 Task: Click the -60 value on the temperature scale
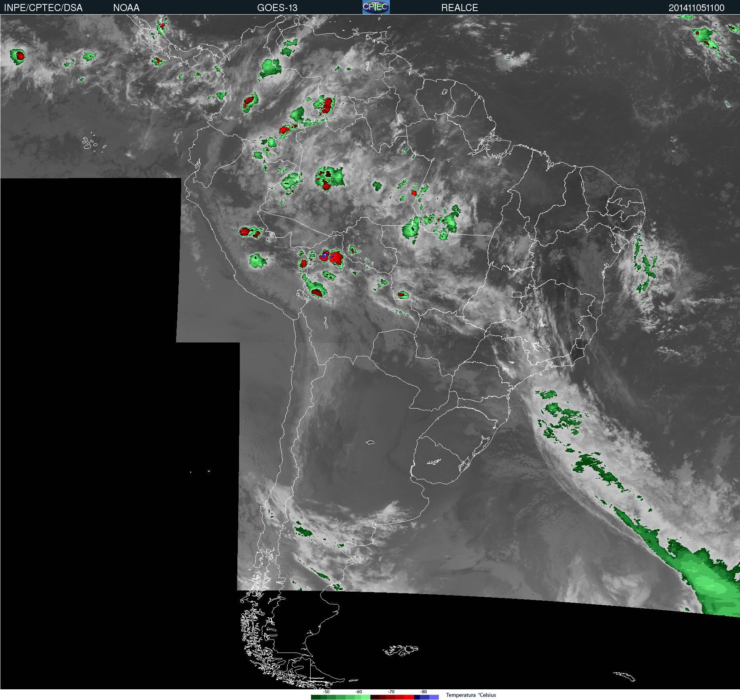pyautogui.click(x=359, y=692)
